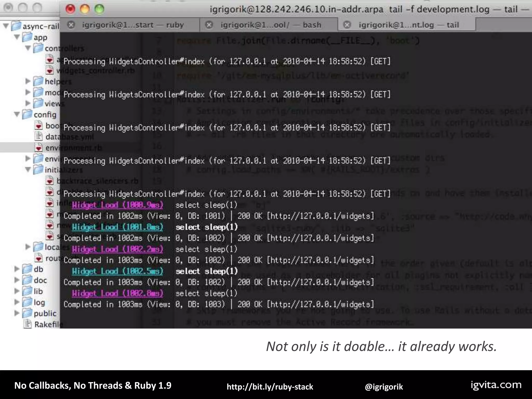This screenshot has width=532, height=399.
Task: Open the widgets_controller.rb ruby file icon
Action: (x=50, y=70)
